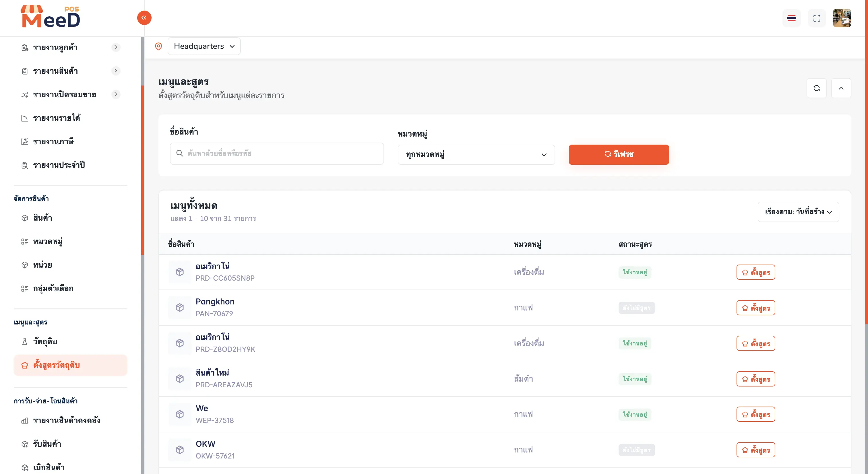Collapse the filter panel with up chevron
Screen dimensions: 868x474
(841, 88)
